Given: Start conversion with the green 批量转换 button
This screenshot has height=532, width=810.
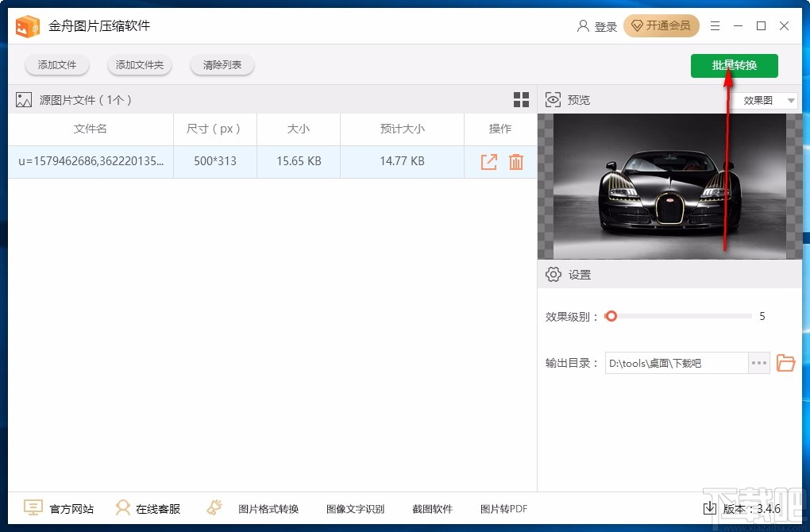Looking at the screenshot, I should tap(733, 66).
